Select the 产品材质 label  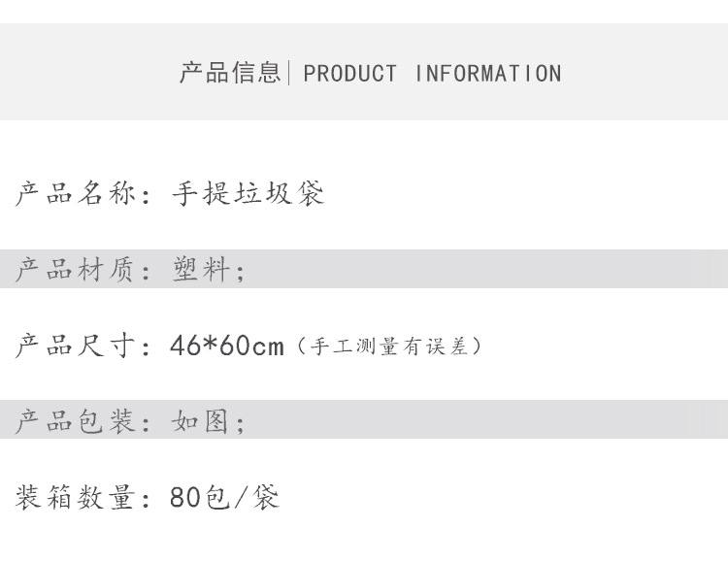(x=75, y=270)
